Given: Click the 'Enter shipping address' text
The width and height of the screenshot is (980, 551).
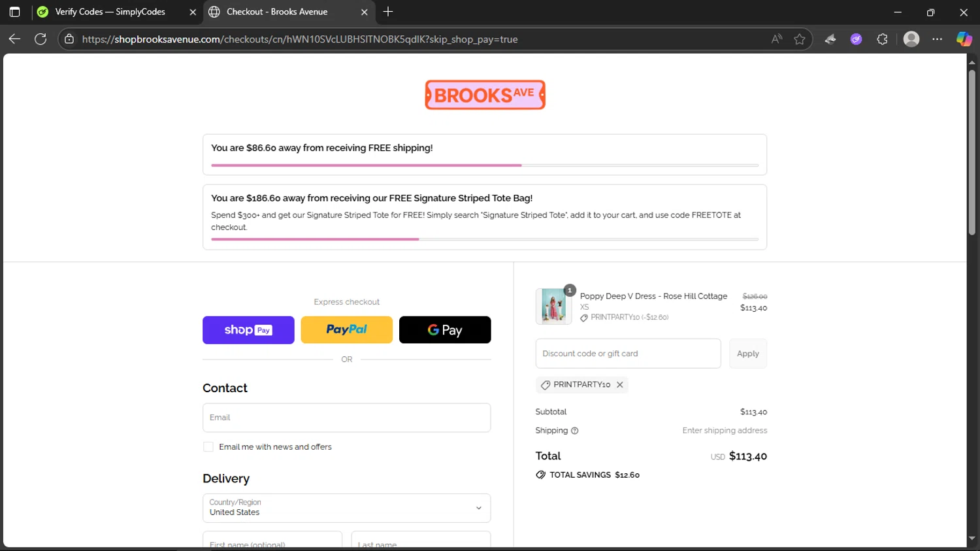Looking at the screenshot, I should tap(725, 431).
